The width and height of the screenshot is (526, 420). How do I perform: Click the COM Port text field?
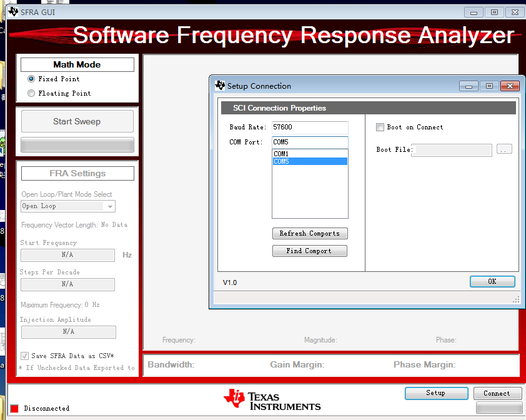pyautogui.click(x=310, y=142)
